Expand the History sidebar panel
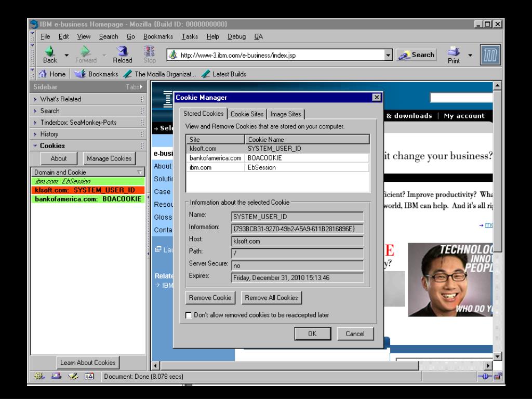Screen dimensions: 532x399 (88, 134)
